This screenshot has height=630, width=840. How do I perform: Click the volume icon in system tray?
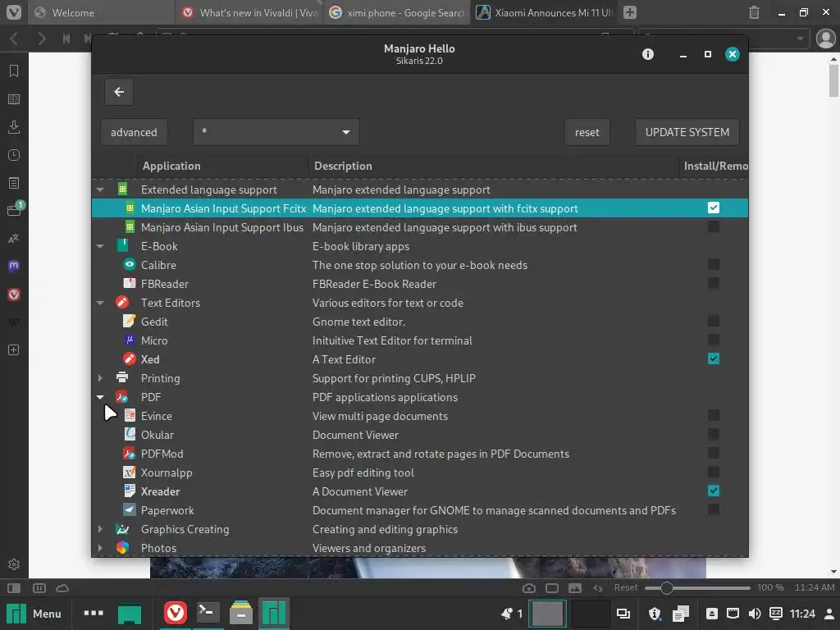point(755,614)
